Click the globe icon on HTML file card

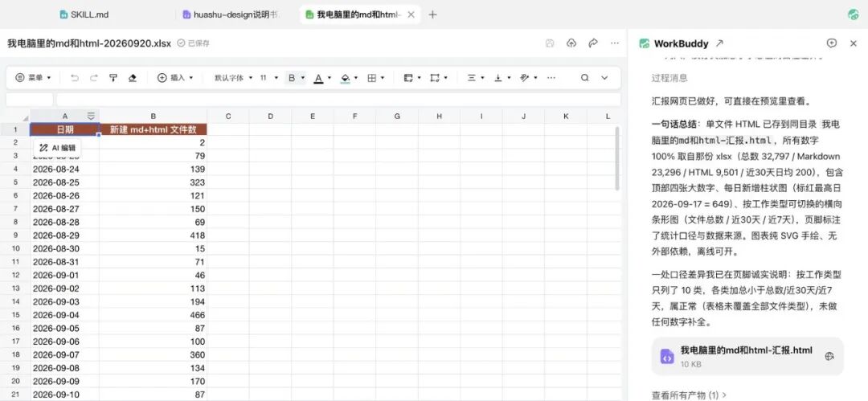click(x=829, y=356)
